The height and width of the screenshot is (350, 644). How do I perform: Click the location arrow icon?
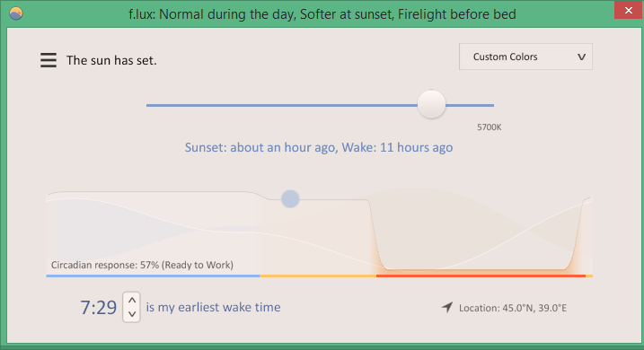tap(447, 307)
